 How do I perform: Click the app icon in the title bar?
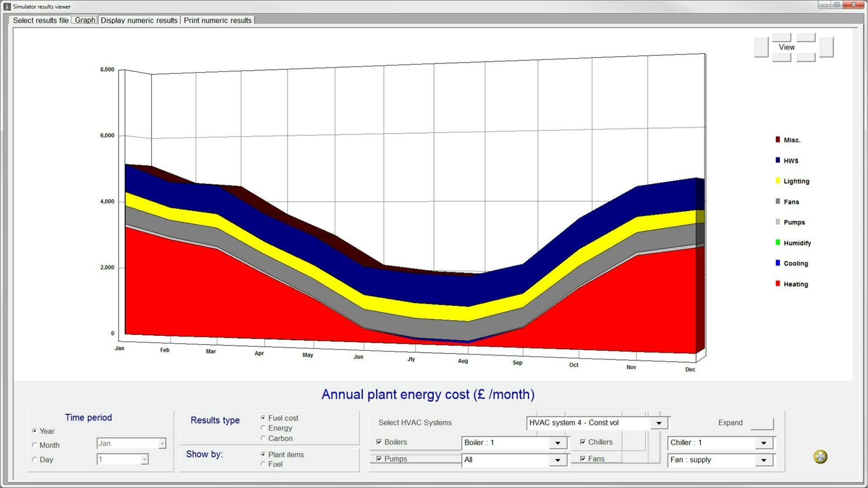point(7,6)
